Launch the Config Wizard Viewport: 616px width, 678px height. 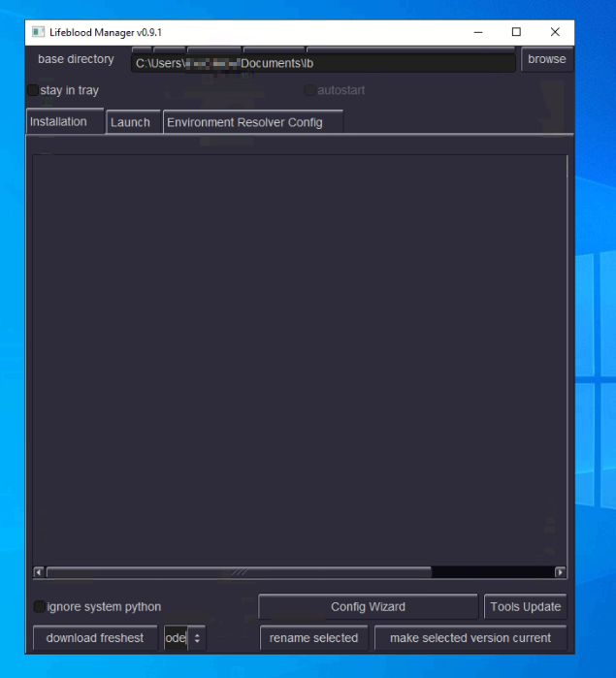click(x=368, y=607)
